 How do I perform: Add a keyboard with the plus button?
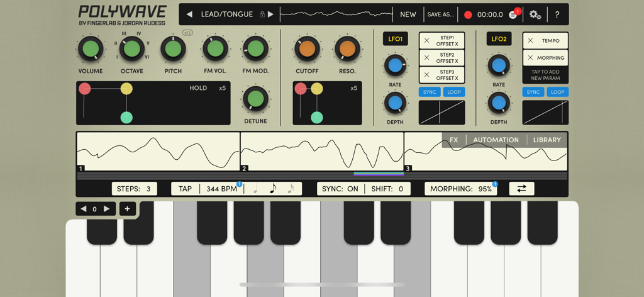point(127,209)
